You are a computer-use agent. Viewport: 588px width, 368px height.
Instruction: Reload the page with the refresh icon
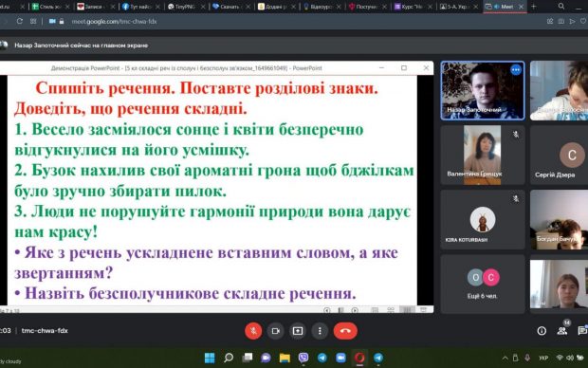tap(20, 22)
